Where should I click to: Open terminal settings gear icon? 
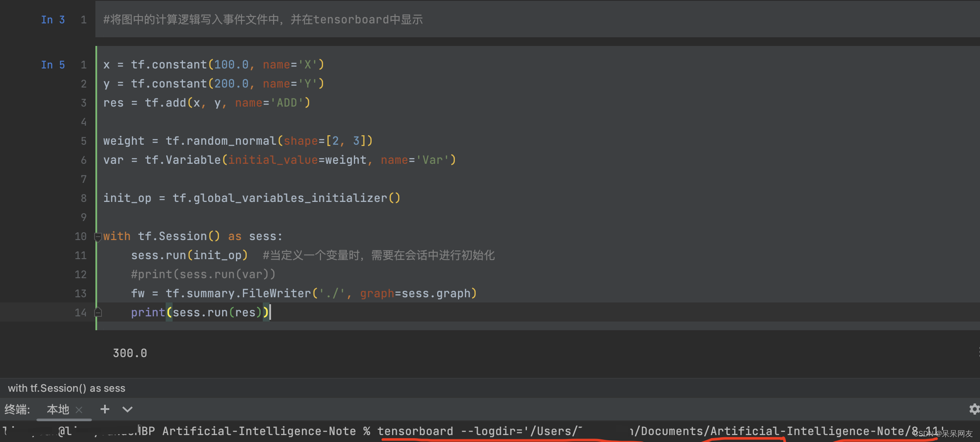[974, 409]
